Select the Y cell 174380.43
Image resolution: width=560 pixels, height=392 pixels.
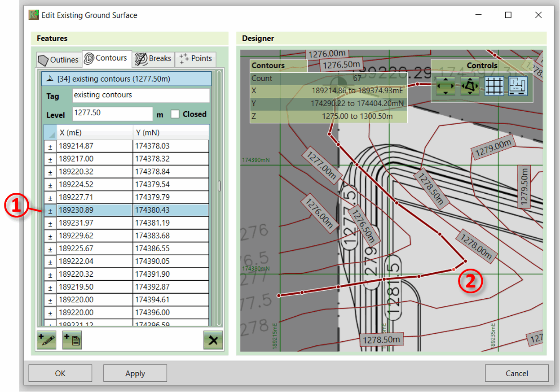tap(171, 210)
